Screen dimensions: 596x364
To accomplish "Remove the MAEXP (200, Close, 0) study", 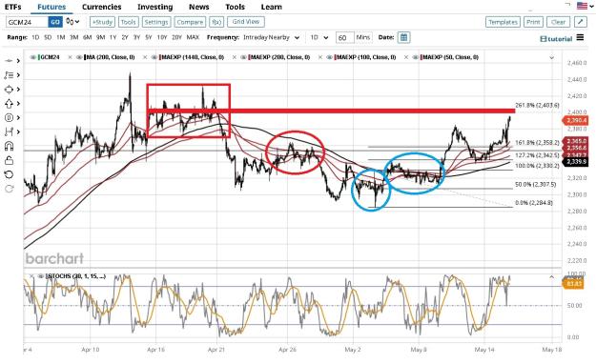I will click(x=235, y=57).
